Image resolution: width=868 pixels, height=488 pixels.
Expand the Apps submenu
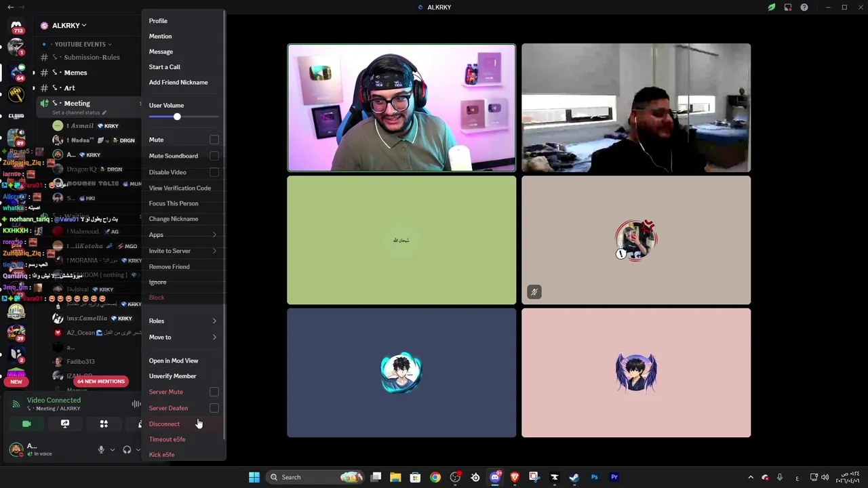tap(183, 235)
